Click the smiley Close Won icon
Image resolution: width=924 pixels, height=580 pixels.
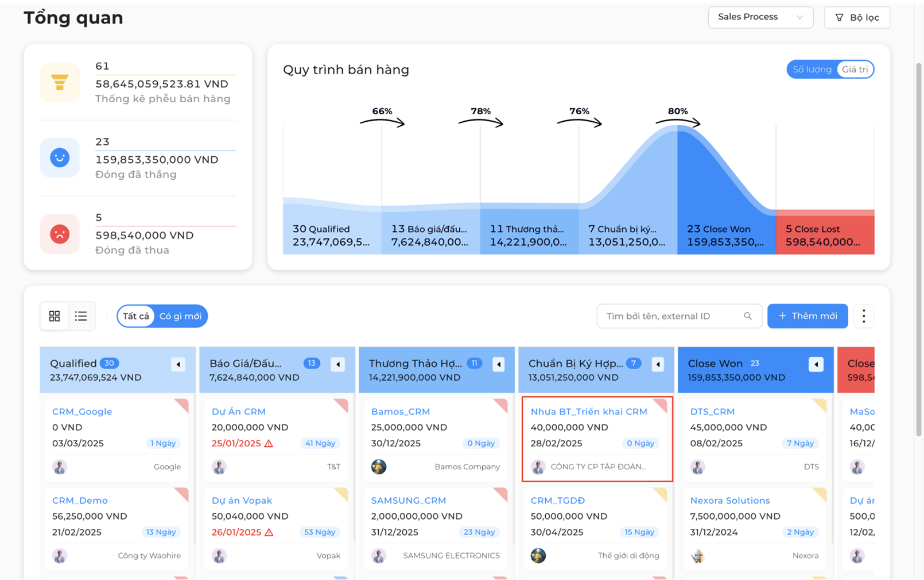60,157
